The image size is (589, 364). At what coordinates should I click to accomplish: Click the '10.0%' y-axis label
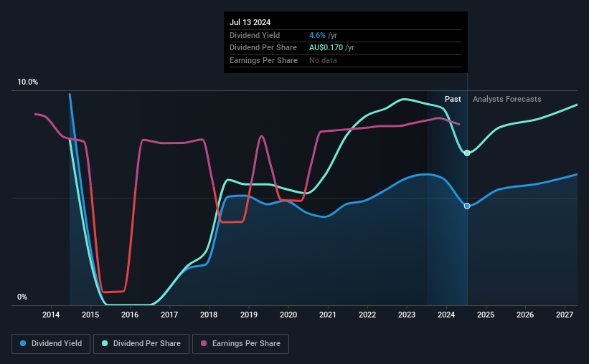27,82
